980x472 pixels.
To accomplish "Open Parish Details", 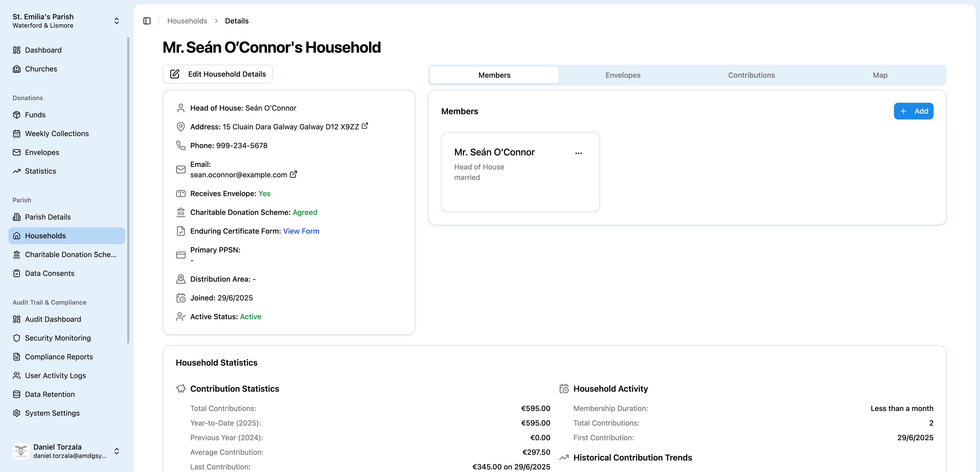I will click(x=48, y=217).
